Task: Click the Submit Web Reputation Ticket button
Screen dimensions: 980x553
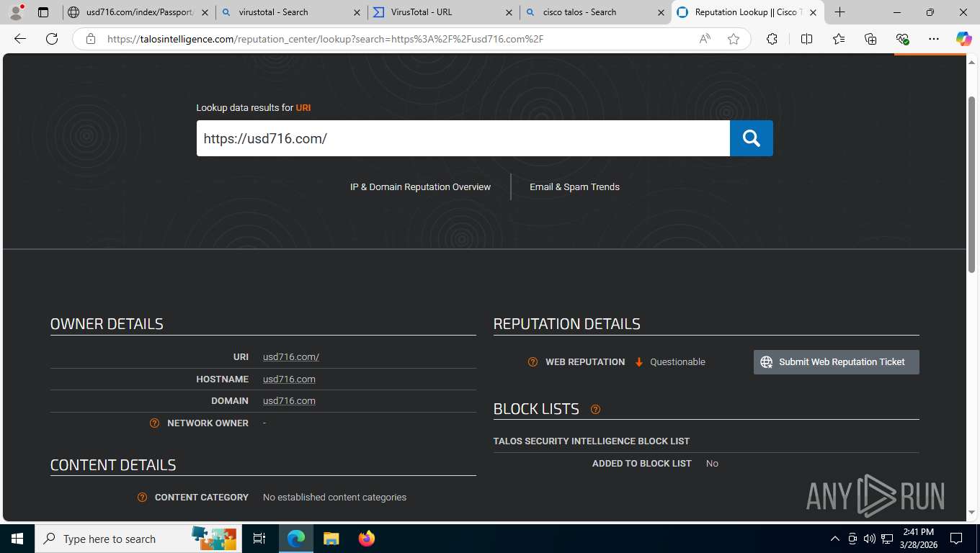Action: point(836,362)
